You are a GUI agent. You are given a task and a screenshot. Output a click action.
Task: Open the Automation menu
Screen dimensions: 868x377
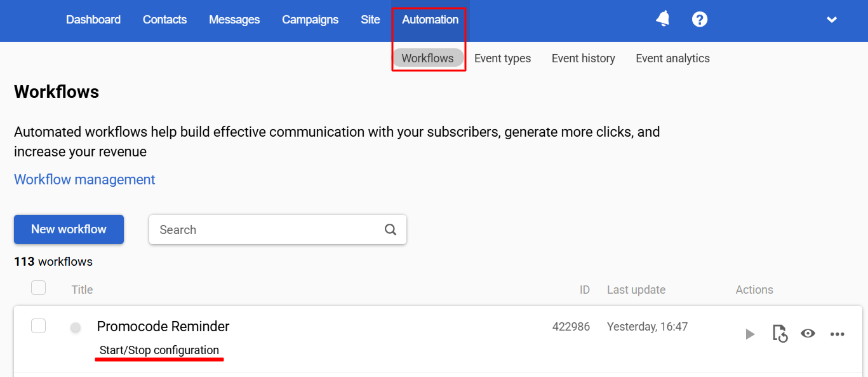pos(430,20)
